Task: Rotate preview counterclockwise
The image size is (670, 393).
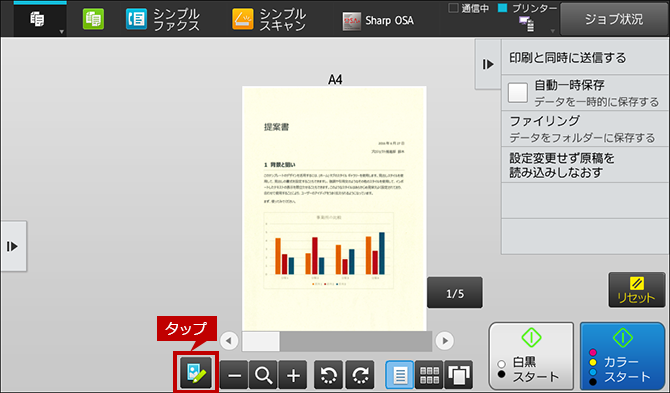Action: 328,375
